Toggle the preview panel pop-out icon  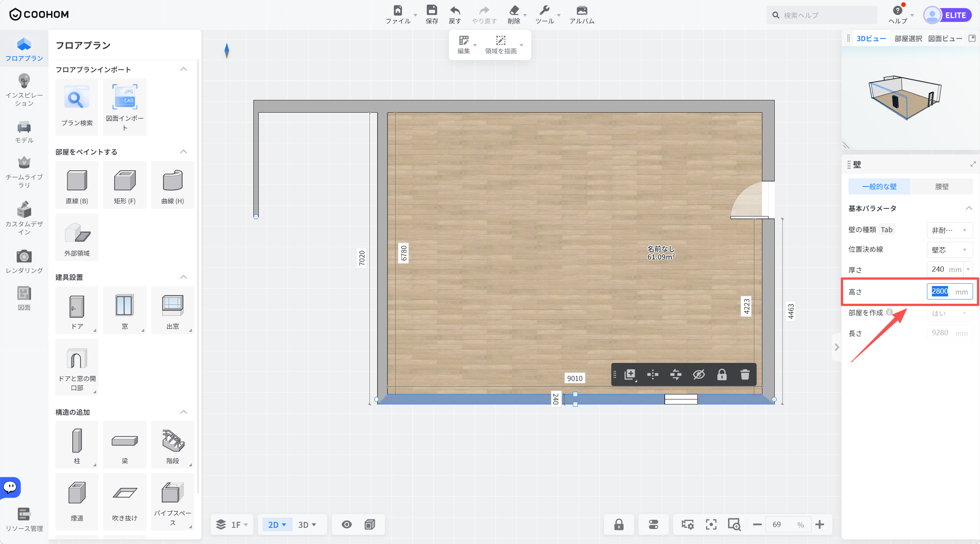[972, 38]
